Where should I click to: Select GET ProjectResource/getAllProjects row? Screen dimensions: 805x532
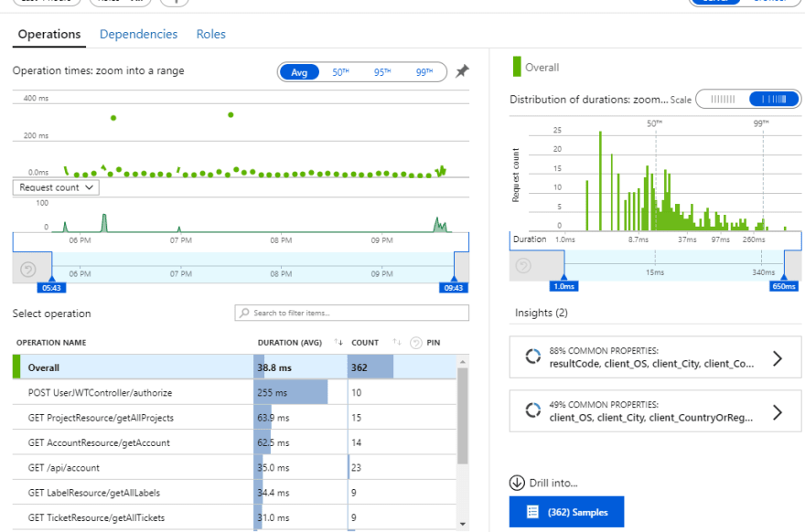coord(234,418)
